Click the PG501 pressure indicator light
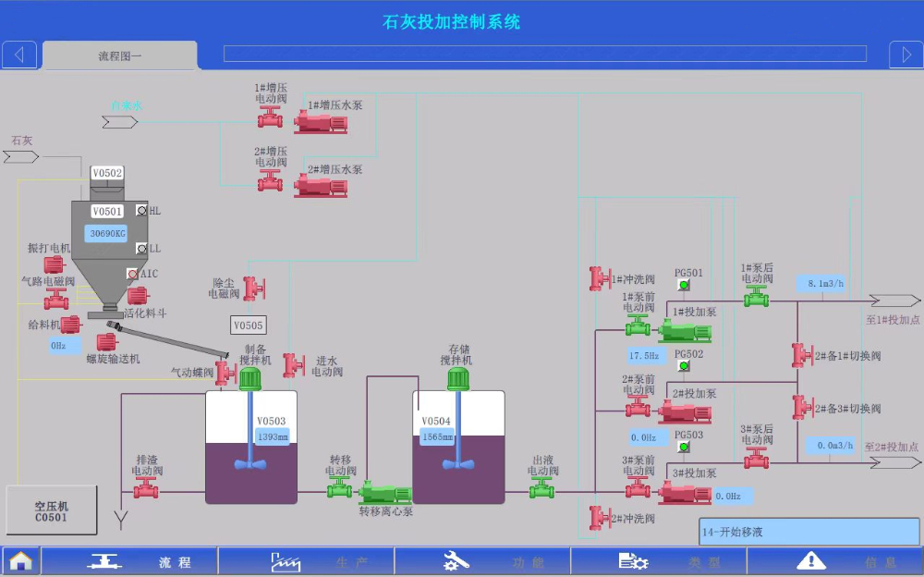 tap(684, 285)
